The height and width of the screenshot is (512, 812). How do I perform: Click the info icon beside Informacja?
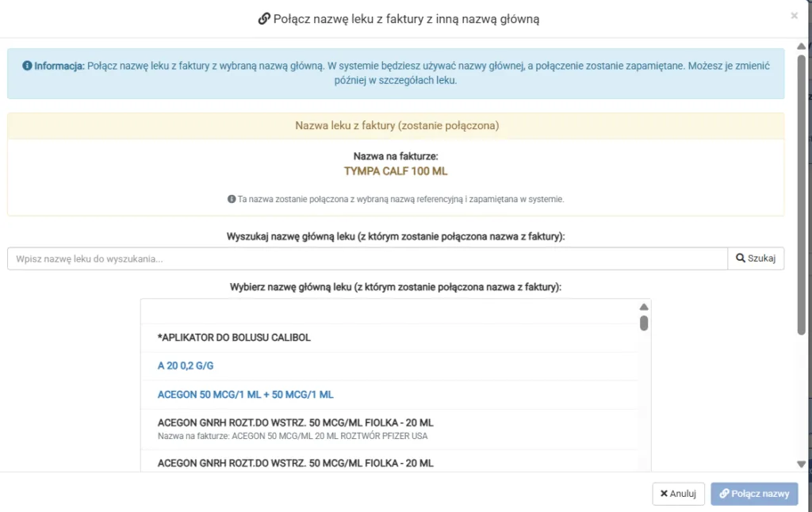27,66
